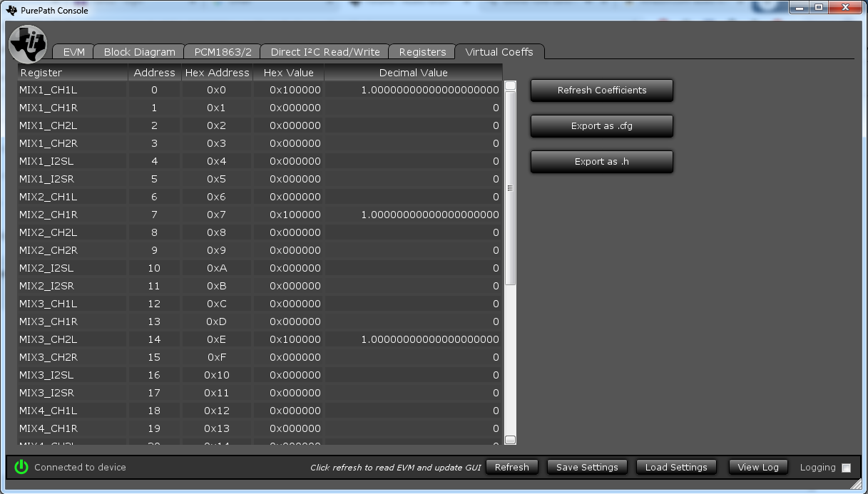This screenshot has width=868, height=494.
Task: Select the MIX2_CH2R register name
Action: coord(48,250)
